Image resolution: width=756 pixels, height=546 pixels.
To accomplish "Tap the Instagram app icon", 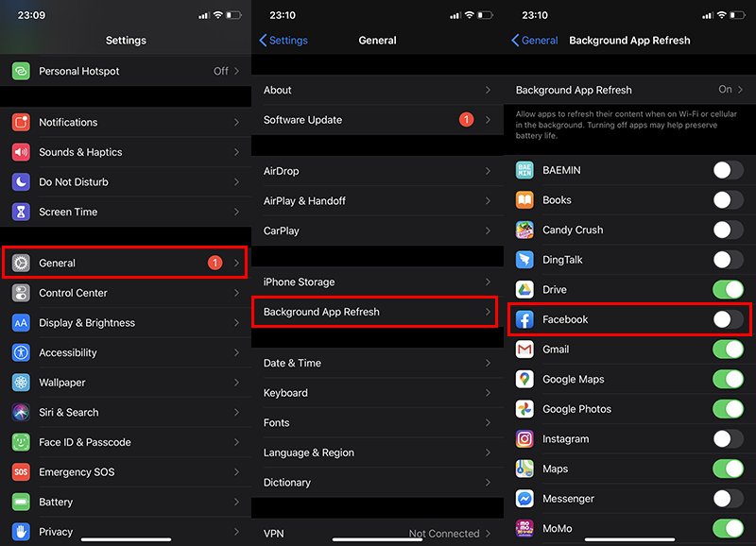I will point(524,439).
